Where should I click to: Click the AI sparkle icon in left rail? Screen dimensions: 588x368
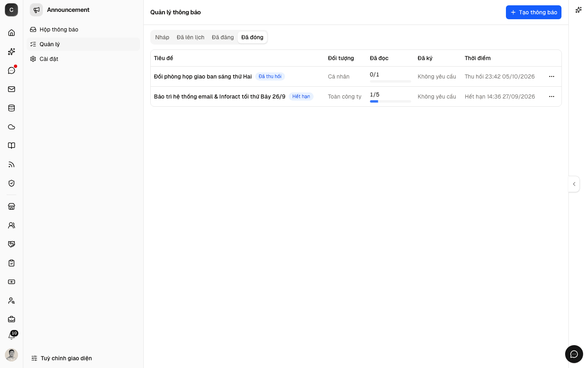click(x=11, y=52)
